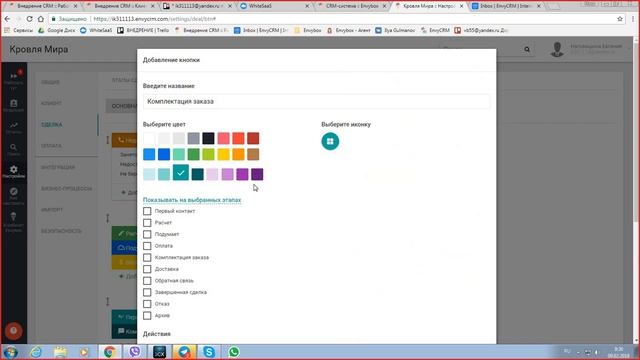The width and height of the screenshot is (640, 360).
Task: Select the checked teal color swatch
Action: click(x=180, y=173)
